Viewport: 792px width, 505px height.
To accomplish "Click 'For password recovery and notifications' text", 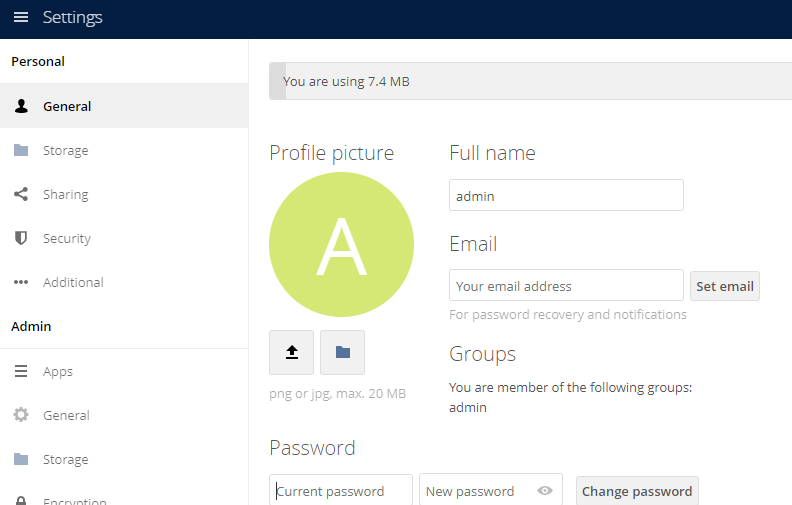I will point(568,315).
